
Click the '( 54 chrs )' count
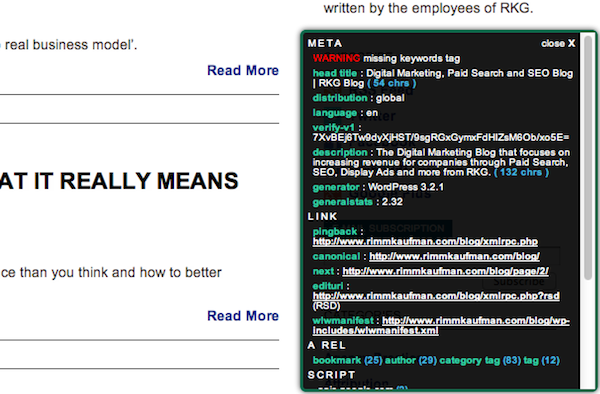coord(391,83)
